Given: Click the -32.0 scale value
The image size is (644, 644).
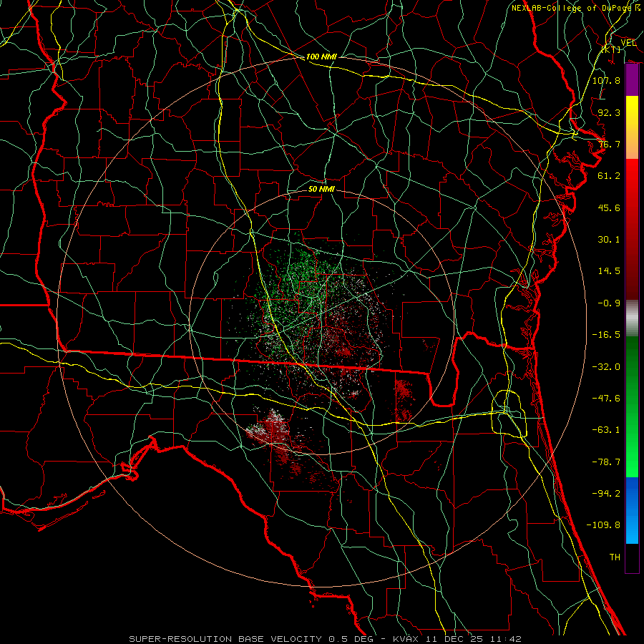Looking at the screenshot, I should click(606, 367).
